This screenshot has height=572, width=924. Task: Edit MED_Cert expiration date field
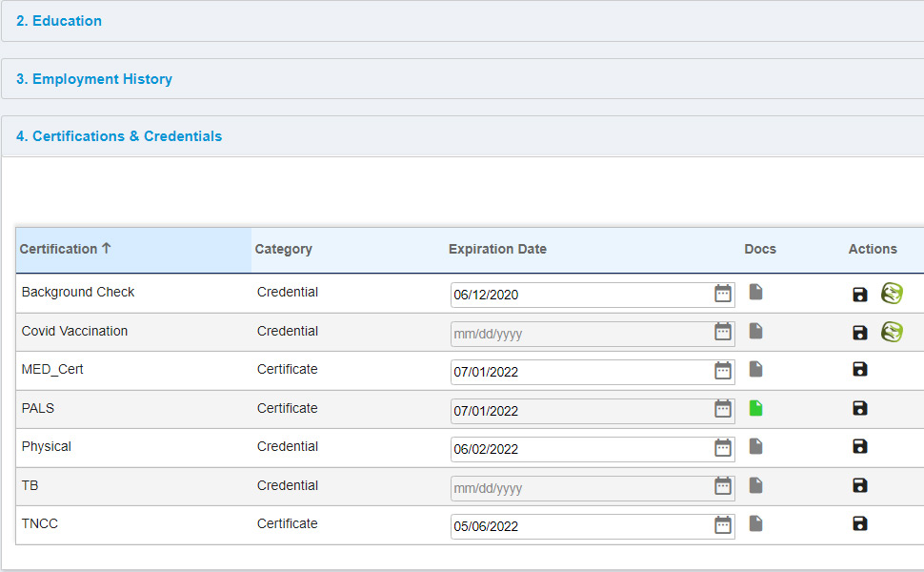pyautogui.click(x=593, y=372)
